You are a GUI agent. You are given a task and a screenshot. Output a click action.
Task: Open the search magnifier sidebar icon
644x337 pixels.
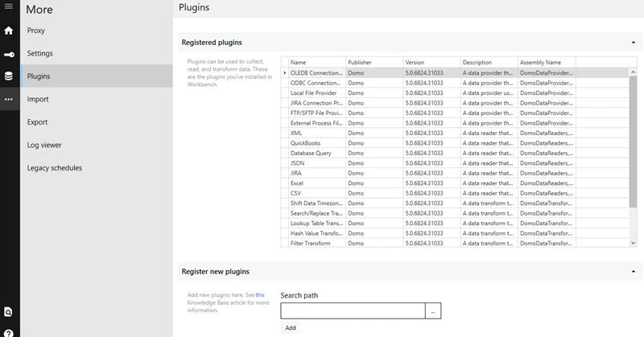[8, 312]
